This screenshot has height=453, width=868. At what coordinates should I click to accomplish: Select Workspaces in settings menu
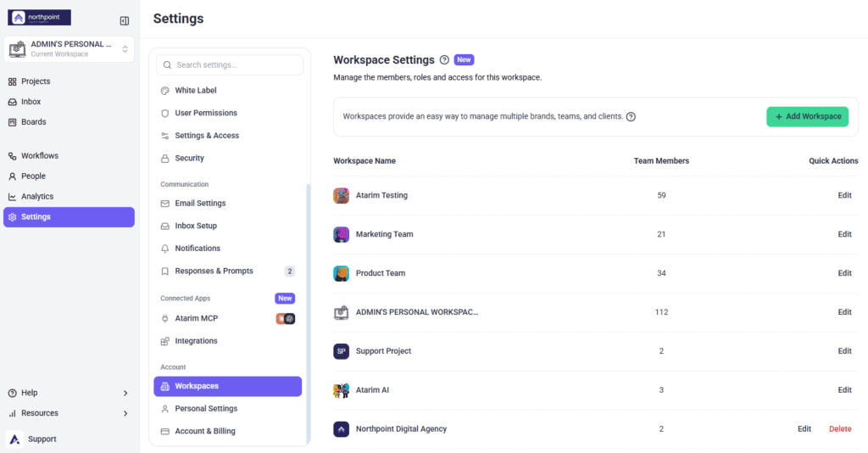[227, 387]
